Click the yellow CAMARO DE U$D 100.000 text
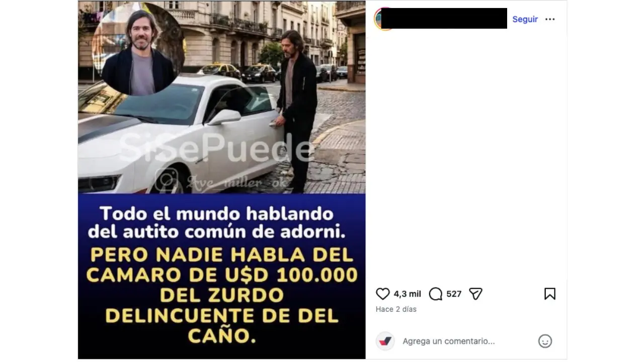The width and height of the screenshot is (644, 362). 222,275
